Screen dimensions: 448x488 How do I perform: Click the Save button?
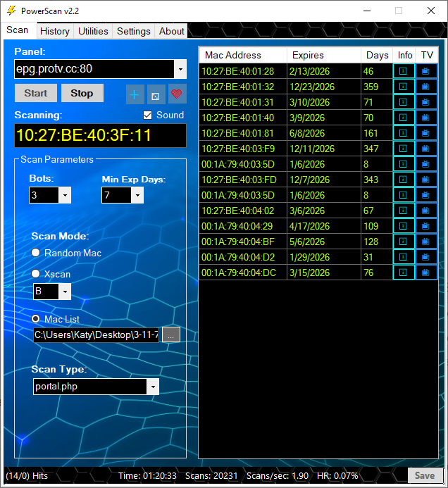[425, 475]
